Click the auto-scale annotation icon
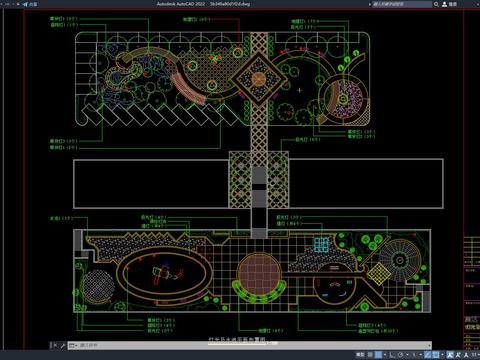480x360 pixels. point(457,355)
